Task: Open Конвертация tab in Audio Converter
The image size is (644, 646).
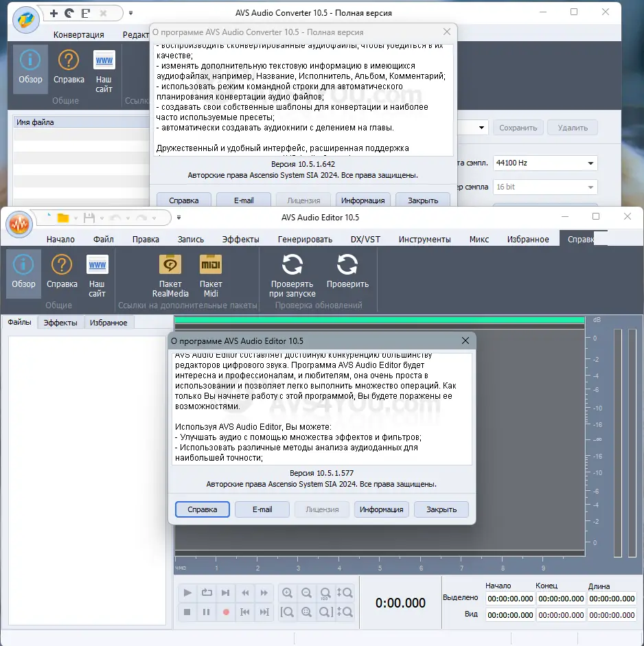Action: tap(79, 34)
